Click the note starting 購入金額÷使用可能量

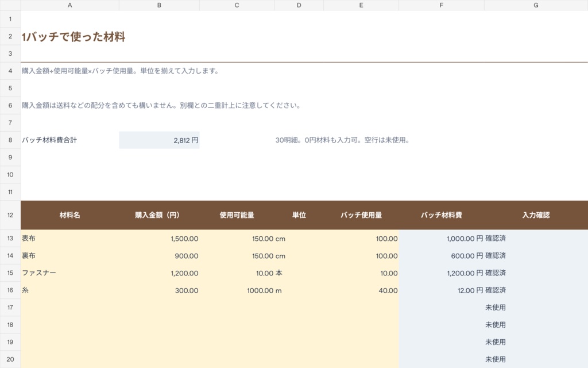(121, 71)
